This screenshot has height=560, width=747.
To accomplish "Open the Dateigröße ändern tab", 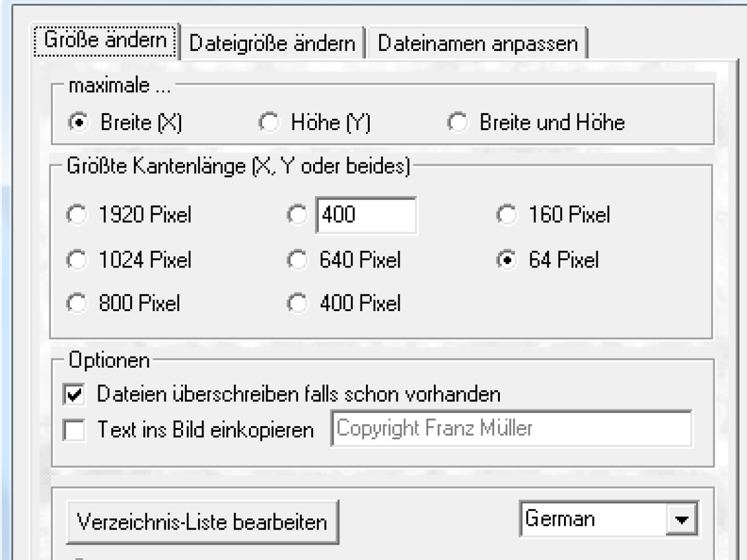I will pos(272,44).
